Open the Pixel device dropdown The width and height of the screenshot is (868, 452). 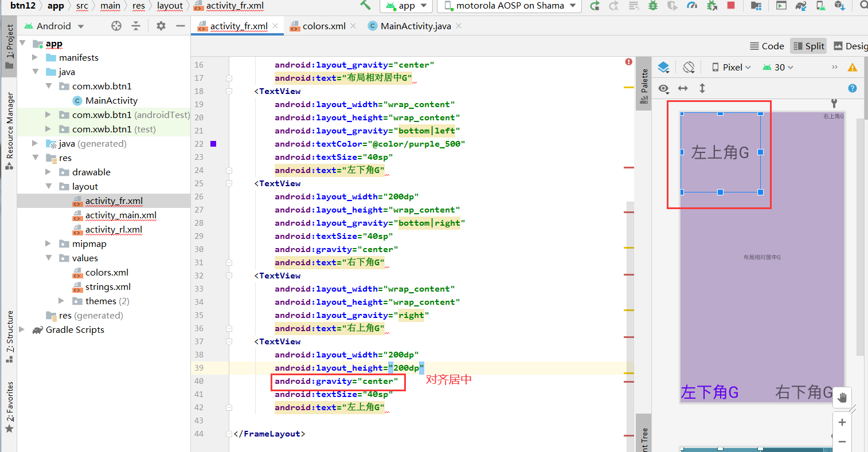click(x=732, y=67)
